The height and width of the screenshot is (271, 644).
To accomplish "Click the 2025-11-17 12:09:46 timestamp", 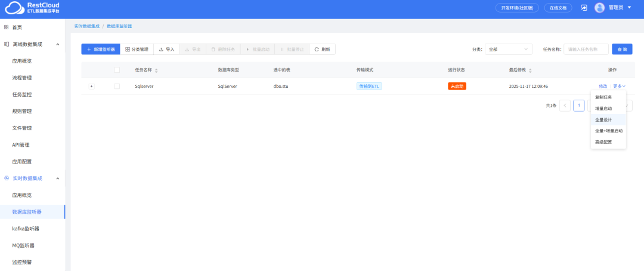I will (528, 87).
